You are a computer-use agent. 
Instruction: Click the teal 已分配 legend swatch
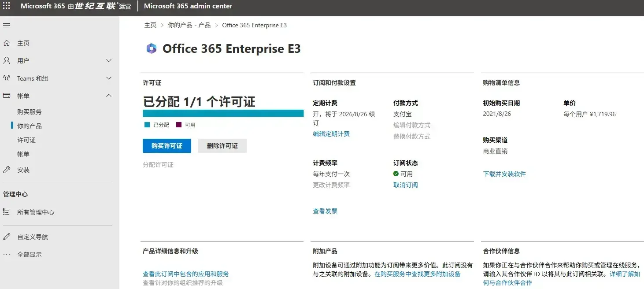[147, 125]
